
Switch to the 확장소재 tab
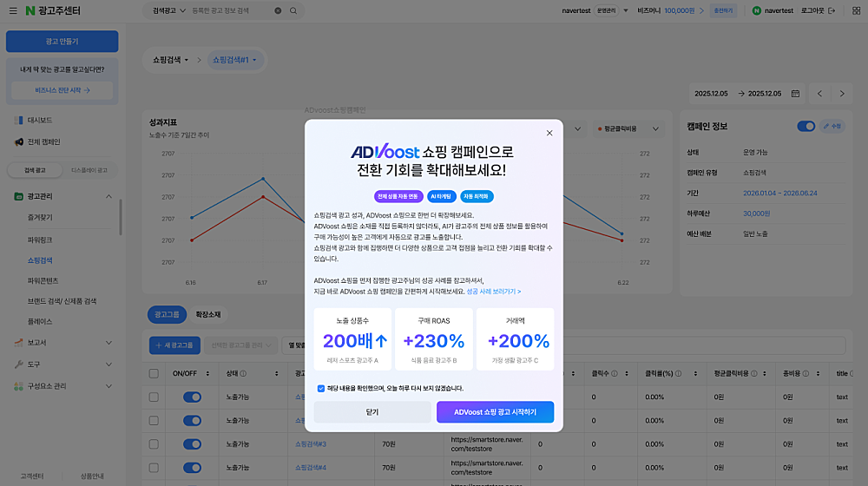click(208, 314)
